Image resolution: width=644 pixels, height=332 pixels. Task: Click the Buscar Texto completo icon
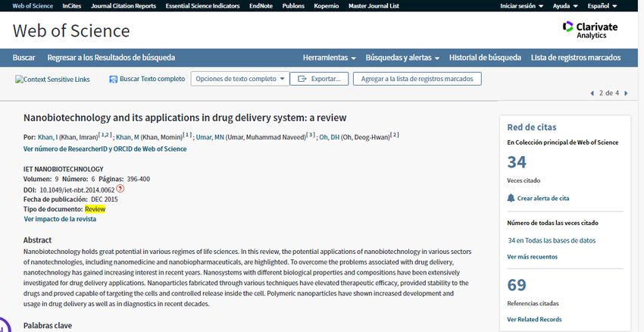(x=114, y=79)
